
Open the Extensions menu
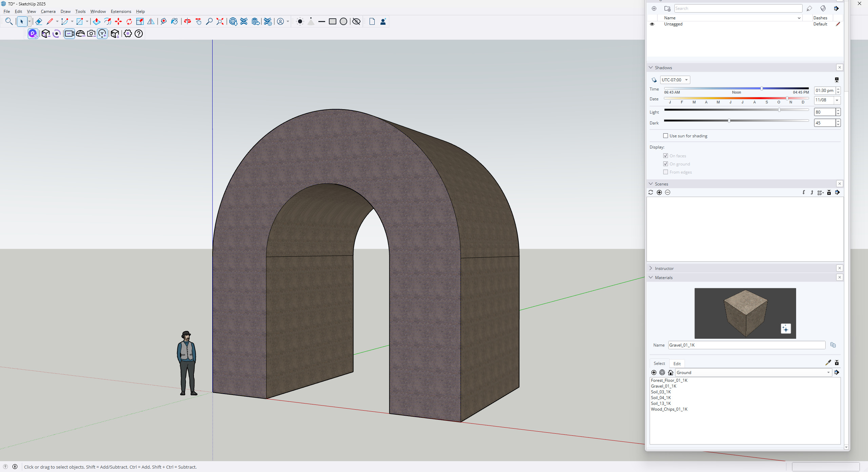click(x=121, y=12)
